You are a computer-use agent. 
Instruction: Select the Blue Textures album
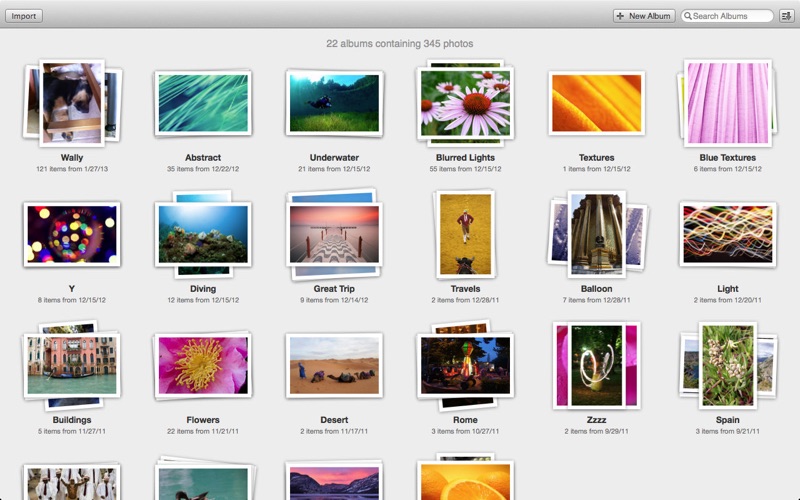click(727, 103)
